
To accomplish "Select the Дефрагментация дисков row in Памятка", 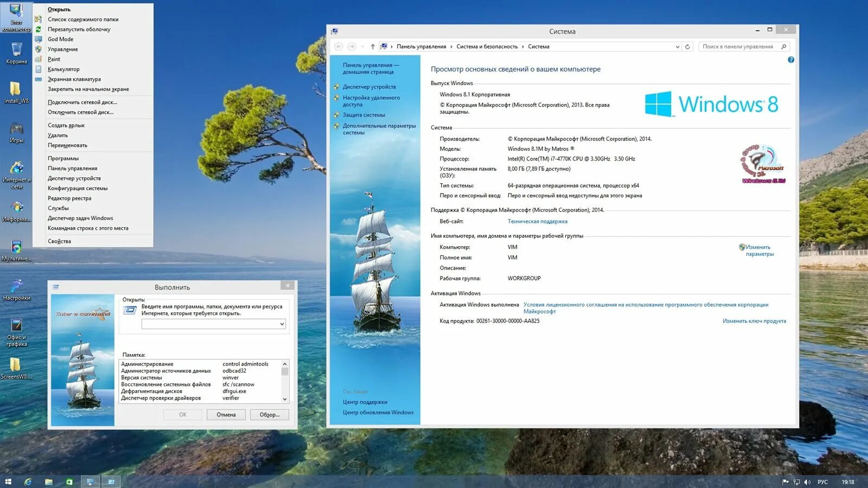I will (x=199, y=391).
